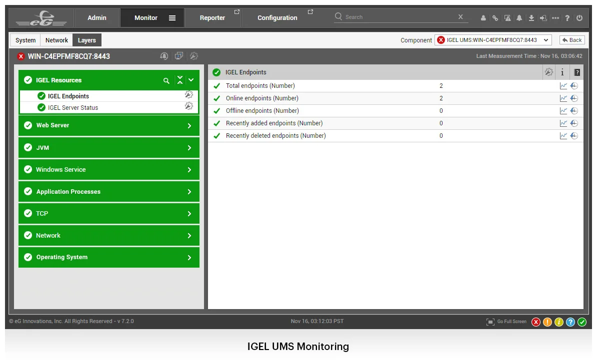Filter by orange major status indicator
The width and height of the screenshot is (597, 364).
547,322
